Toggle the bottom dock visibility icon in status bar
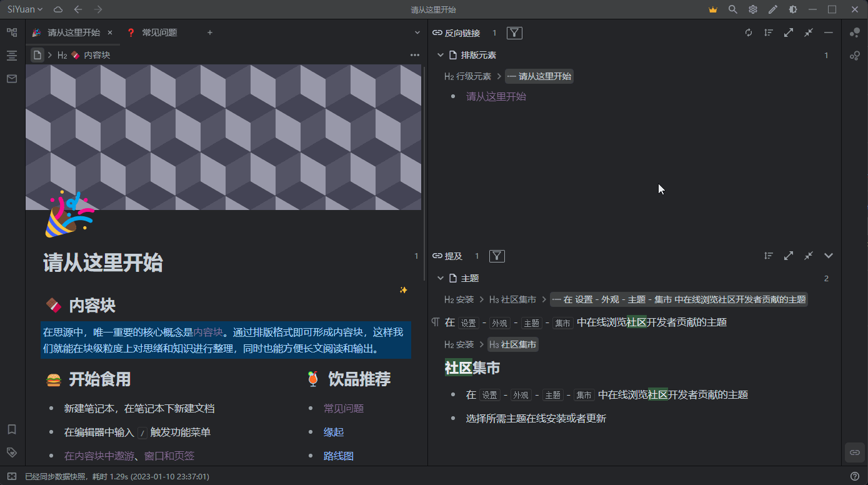 point(12,476)
